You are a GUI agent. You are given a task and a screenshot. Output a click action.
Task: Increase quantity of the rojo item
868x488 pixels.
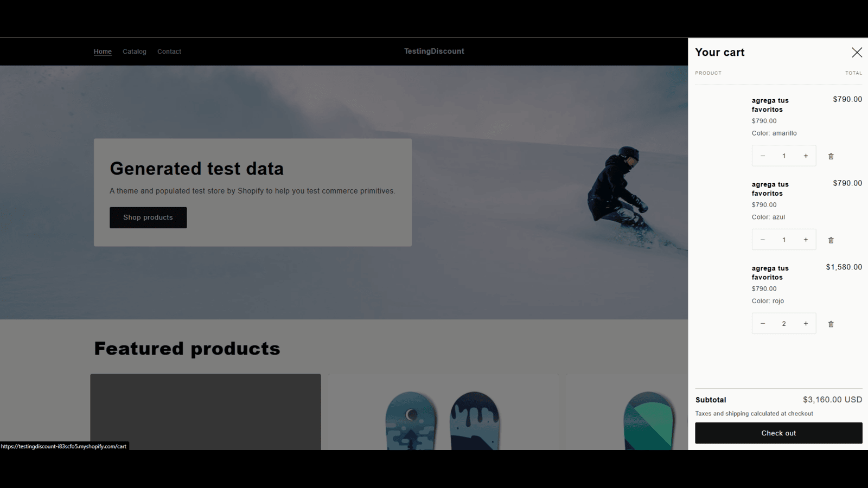click(806, 324)
